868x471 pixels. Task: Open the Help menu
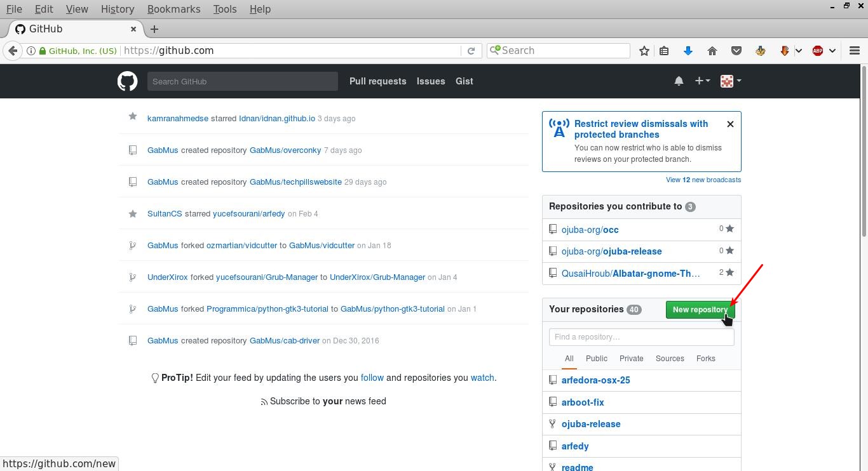click(x=260, y=9)
